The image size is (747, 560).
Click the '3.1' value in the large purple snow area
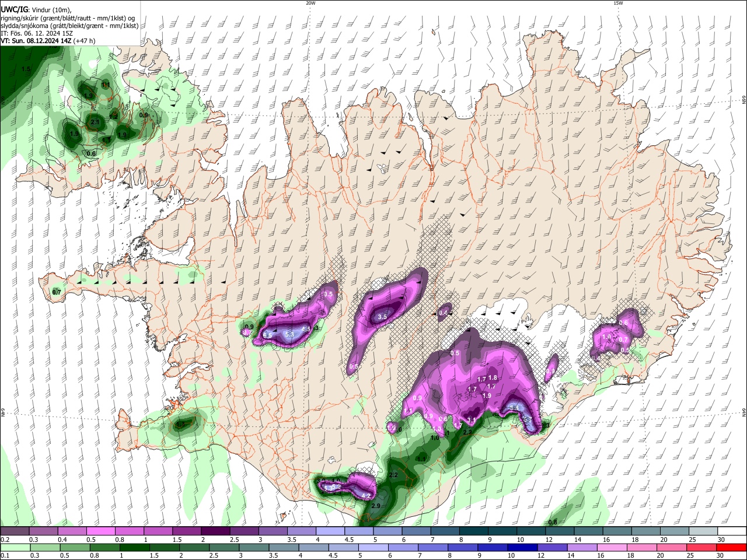pyautogui.click(x=472, y=419)
